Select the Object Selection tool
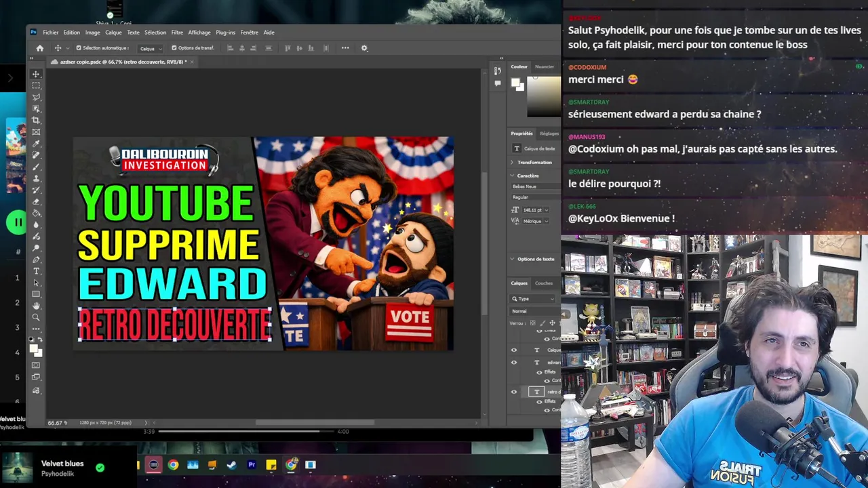The width and height of the screenshot is (868, 488). [36, 108]
